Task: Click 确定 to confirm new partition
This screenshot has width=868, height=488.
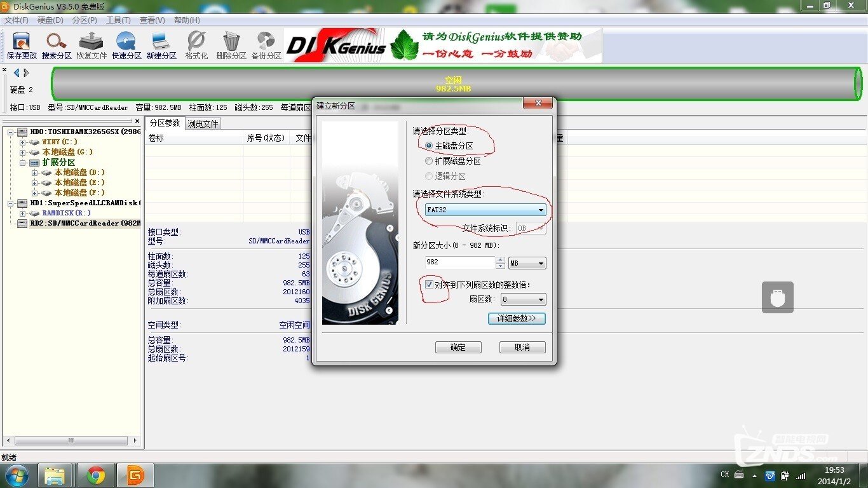Action: coord(458,347)
